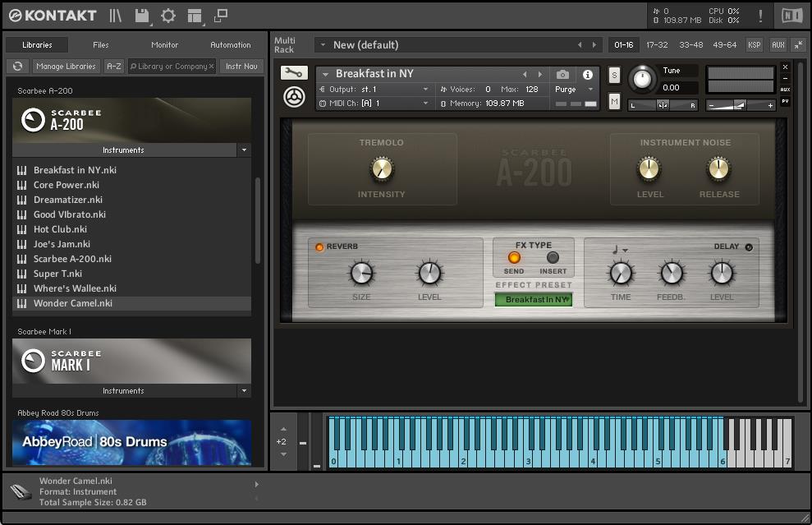The image size is (812, 525).
Task: Load Dreamatizer.nki from the list
Action: tap(67, 200)
